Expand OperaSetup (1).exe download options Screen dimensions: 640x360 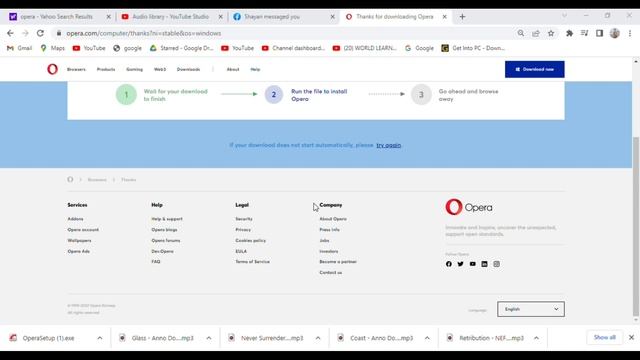tap(100, 338)
